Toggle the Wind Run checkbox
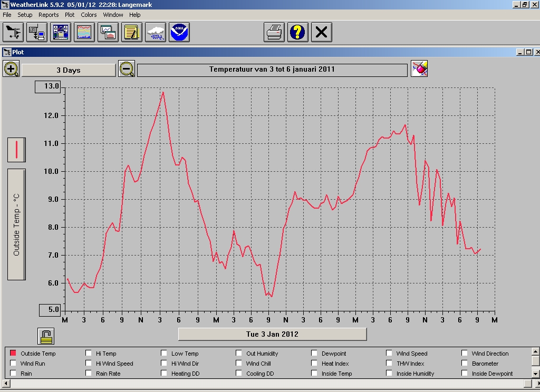This screenshot has height=392, width=540. (x=13, y=363)
